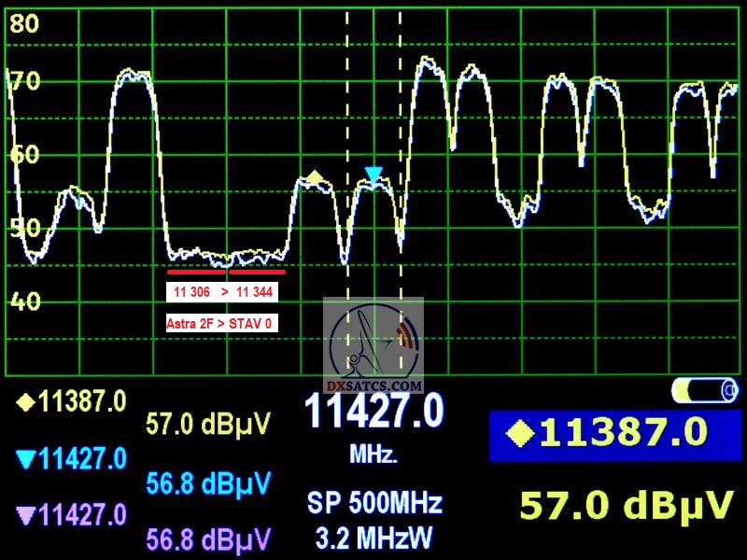Select the cyan triangle 11427.0 marker readout
The image size is (747, 560).
pos(71,458)
